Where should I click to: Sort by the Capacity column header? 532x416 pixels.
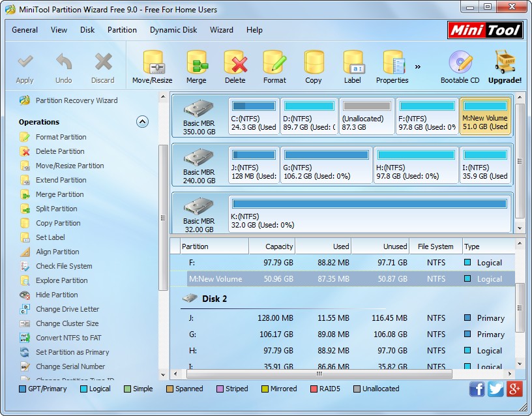[272, 246]
